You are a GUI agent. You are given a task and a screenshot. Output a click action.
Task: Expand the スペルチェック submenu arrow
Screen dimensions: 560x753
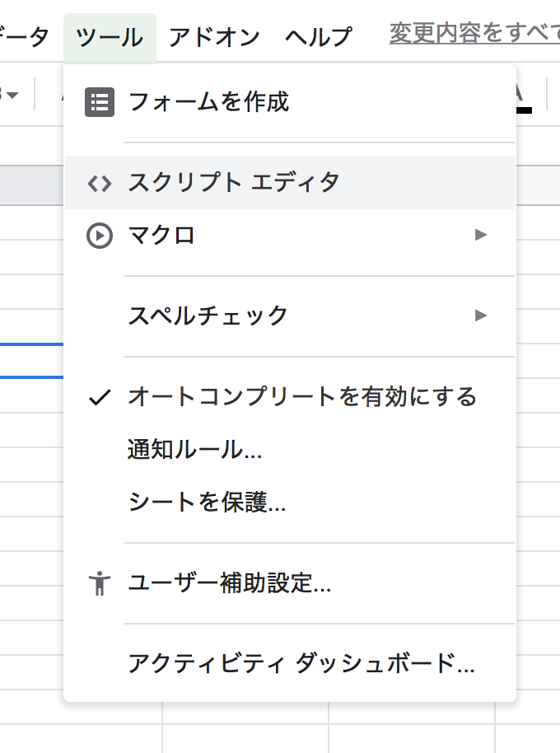tap(480, 316)
